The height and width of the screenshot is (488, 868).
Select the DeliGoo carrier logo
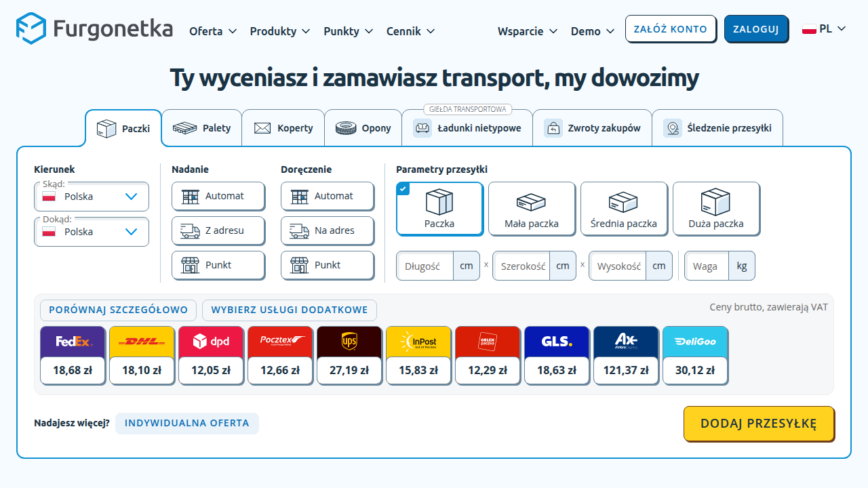[696, 342]
